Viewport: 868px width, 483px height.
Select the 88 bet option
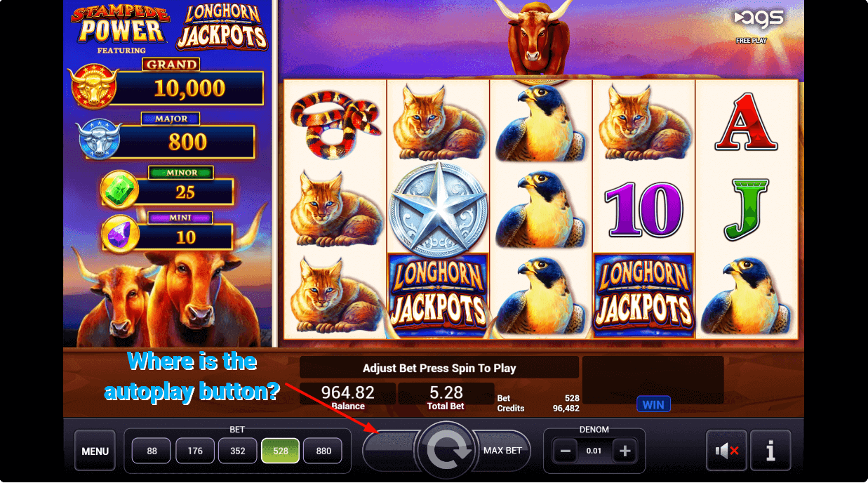pos(152,451)
